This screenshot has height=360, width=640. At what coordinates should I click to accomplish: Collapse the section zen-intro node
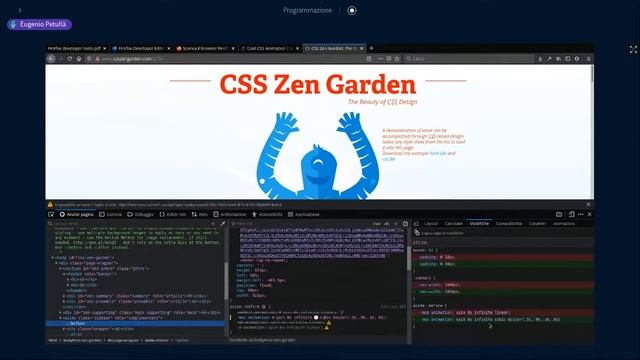pyautogui.click(x=60, y=269)
